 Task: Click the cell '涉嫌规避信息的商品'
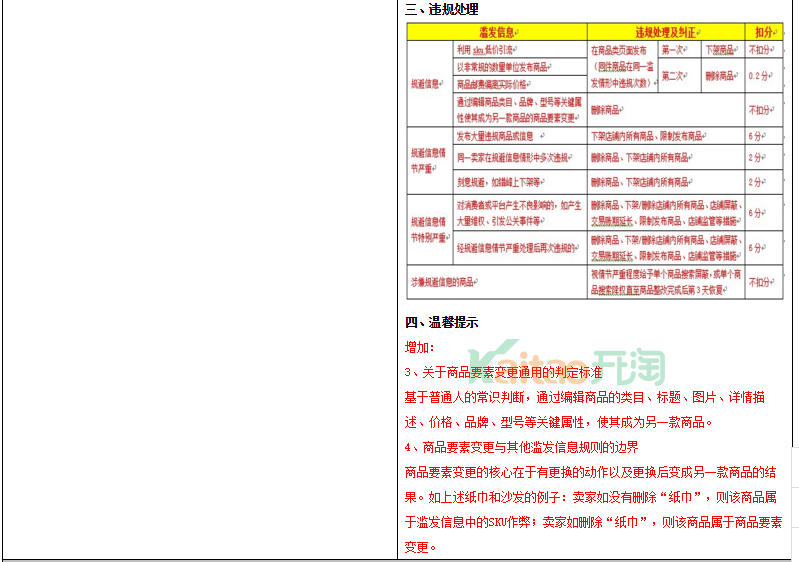(497, 282)
